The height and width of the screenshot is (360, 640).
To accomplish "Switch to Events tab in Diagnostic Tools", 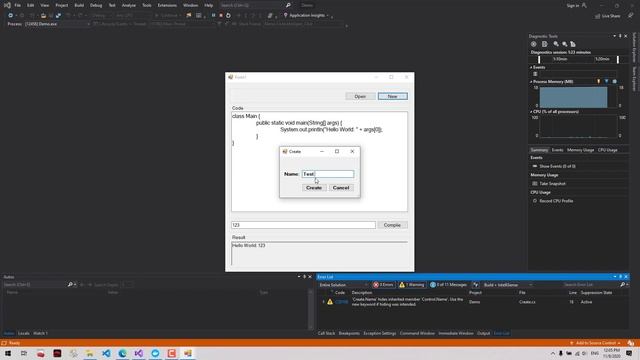I will pos(557,150).
